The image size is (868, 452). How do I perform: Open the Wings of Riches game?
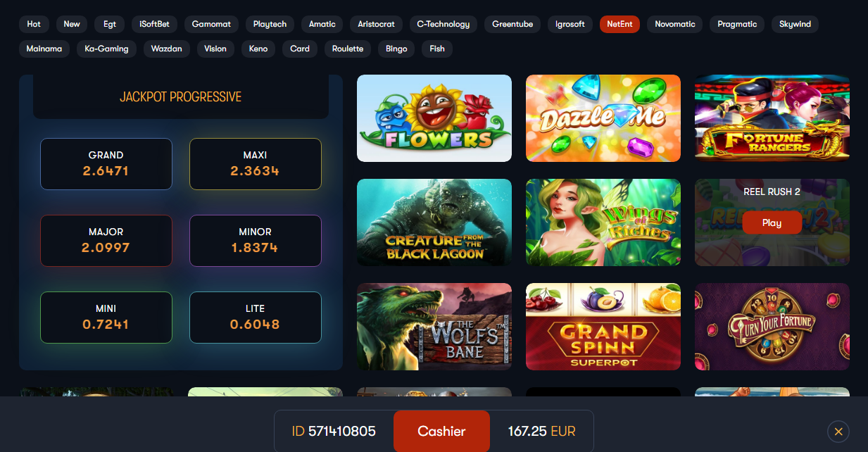603,222
